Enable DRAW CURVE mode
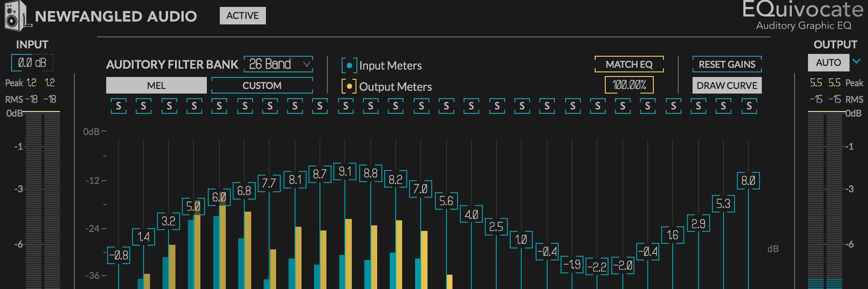This screenshot has width=868, height=289. click(x=727, y=85)
